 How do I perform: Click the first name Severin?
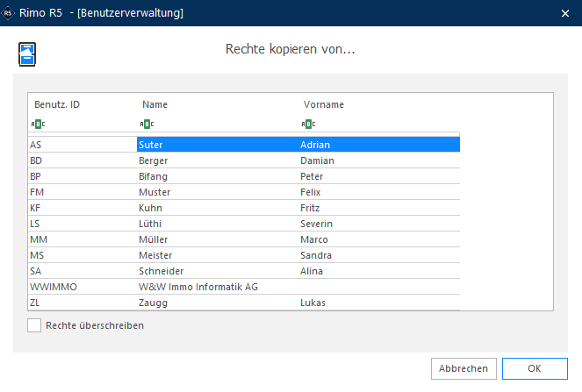pos(316,224)
